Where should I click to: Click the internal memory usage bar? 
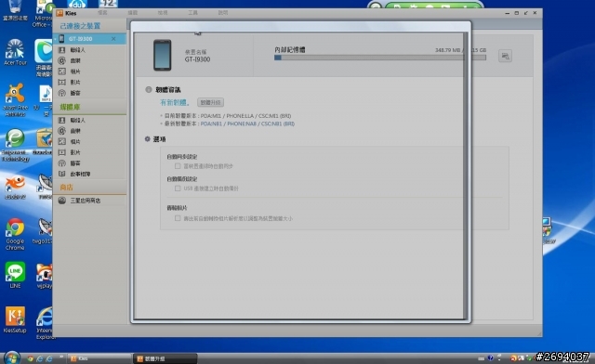(x=380, y=58)
